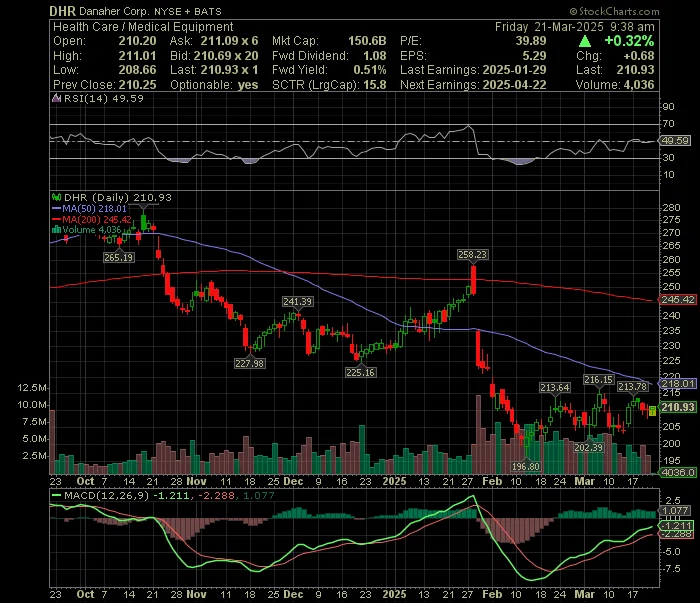Screen dimensions: 700x603
Task: Click the 265.19 price low annotation
Action: 118,258
